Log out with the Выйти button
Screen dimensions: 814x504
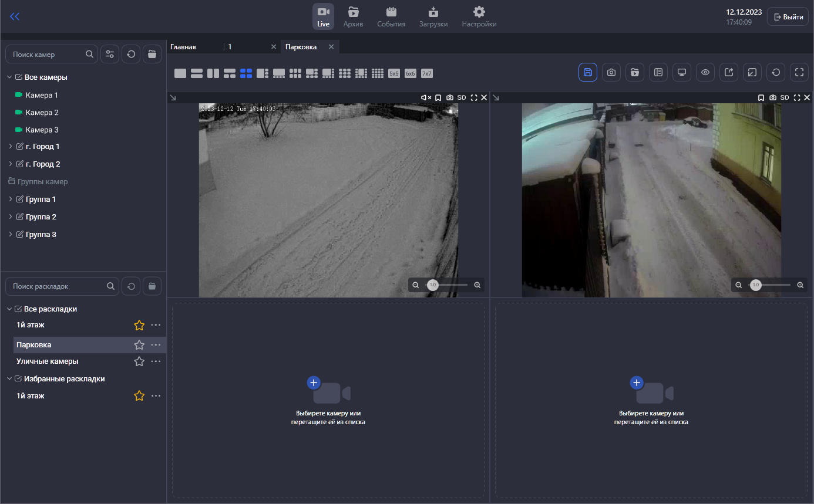(788, 16)
